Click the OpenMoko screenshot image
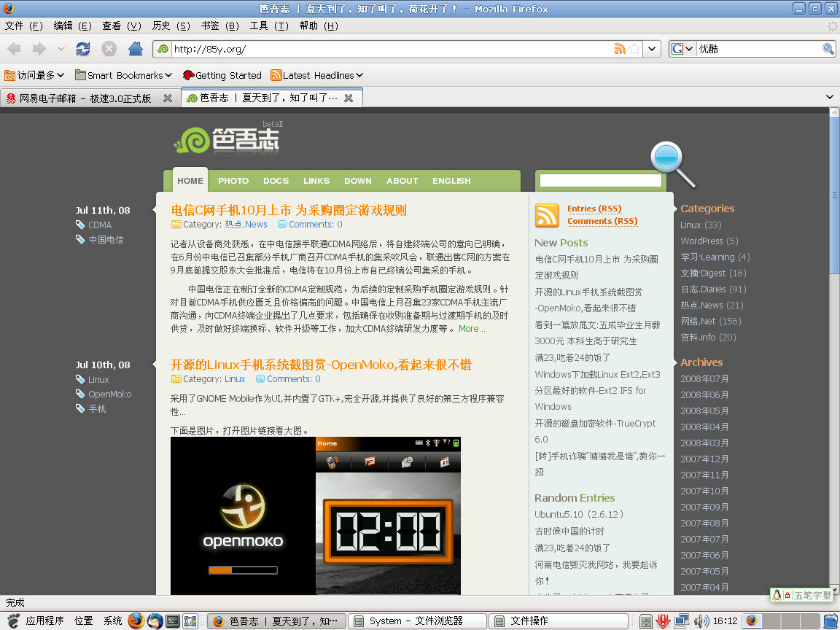 tap(316, 516)
